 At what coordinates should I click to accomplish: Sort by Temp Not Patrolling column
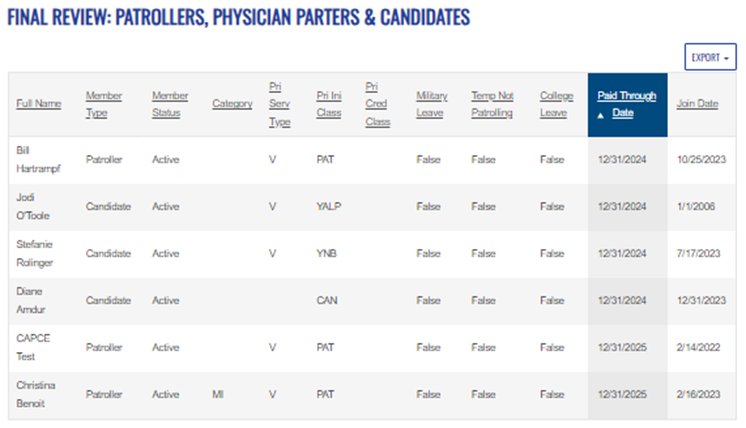point(492,103)
